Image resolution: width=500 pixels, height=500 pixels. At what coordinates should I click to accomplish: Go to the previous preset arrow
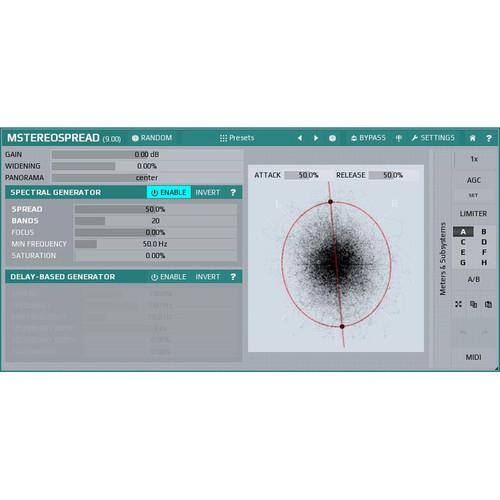(300, 138)
